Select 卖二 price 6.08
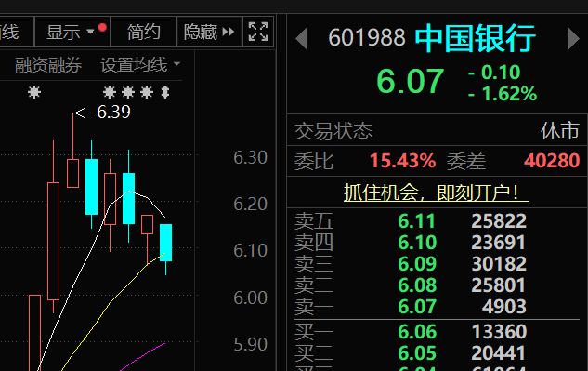The image size is (588, 371). click(x=417, y=285)
